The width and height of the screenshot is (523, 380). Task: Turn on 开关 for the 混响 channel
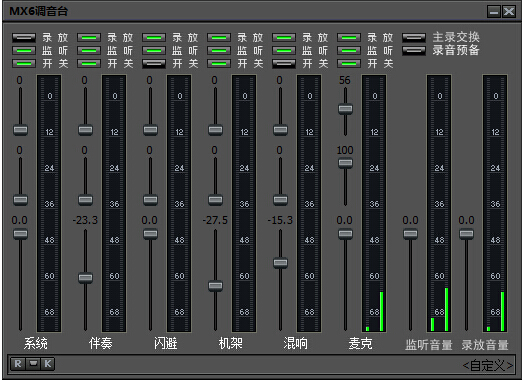click(x=284, y=63)
